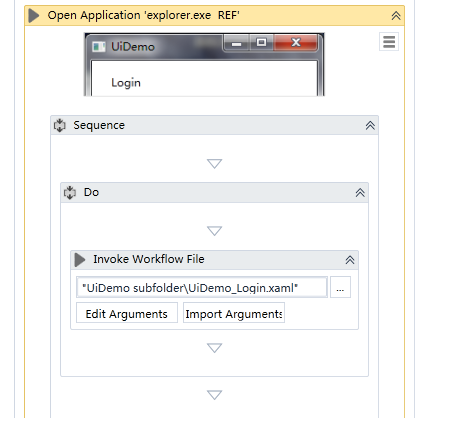449x421 pixels.
Task: Click drop triangle above the Do container
Action: coord(214,163)
